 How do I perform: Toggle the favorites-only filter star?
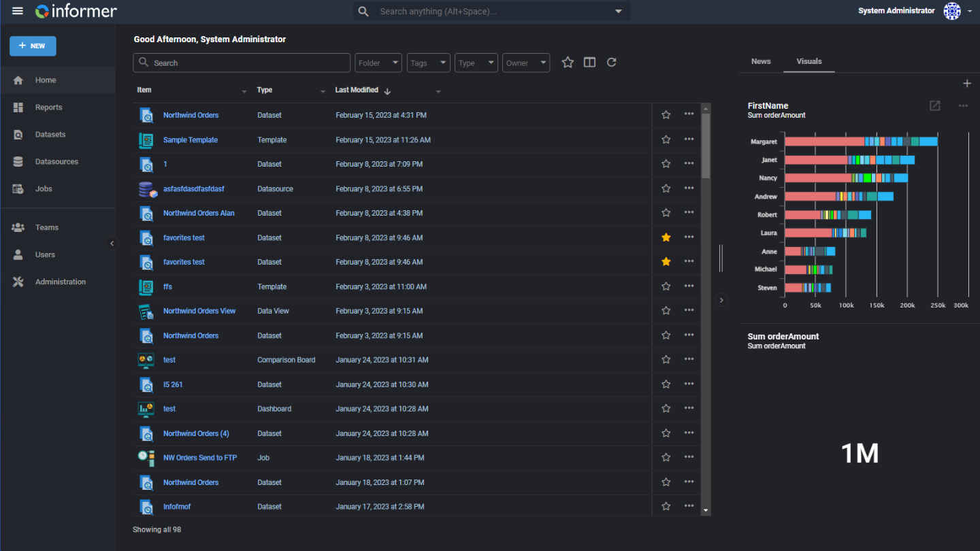[568, 63]
